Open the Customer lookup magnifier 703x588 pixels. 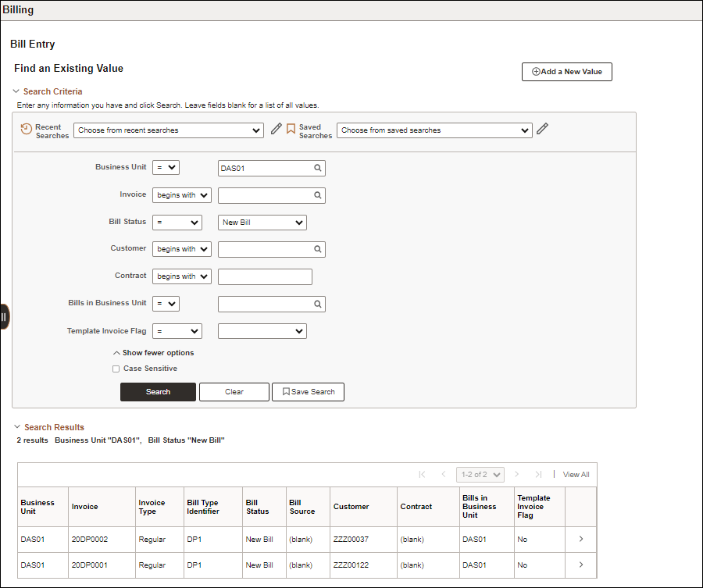tap(317, 249)
